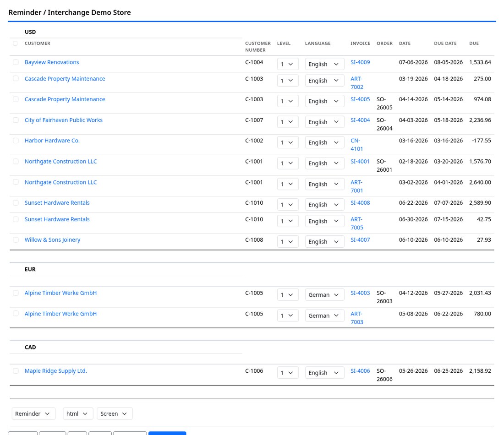Open credit note CN-4101
The height and width of the screenshot is (435, 504).
point(356,145)
